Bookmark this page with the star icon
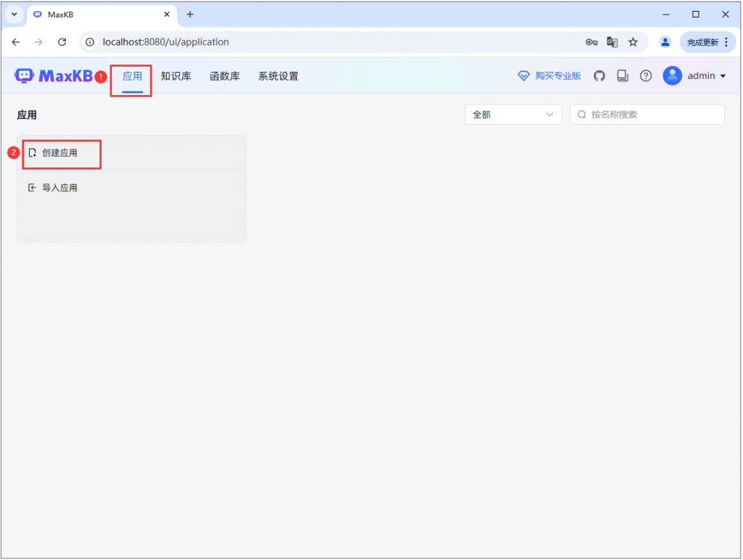This screenshot has height=560, width=743. click(633, 42)
